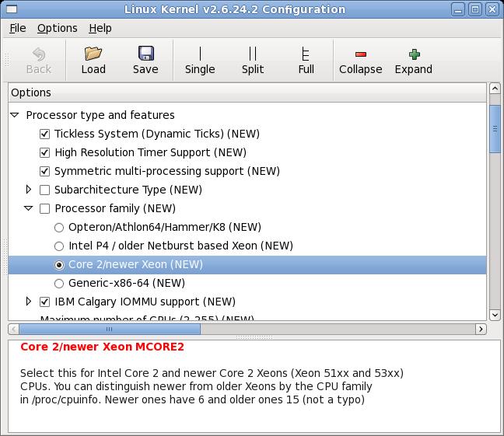Viewport: 504px width, 436px height.
Task: Toggle IBM Calgary IOMMU support checkbox
Action: pyautogui.click(x=44, y=302)
